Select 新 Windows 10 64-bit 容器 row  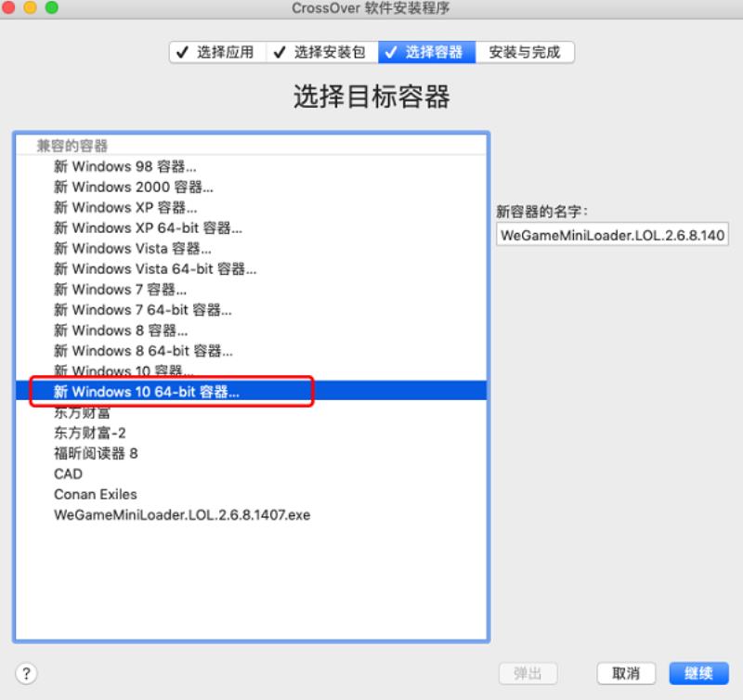(x=251, y=391)
